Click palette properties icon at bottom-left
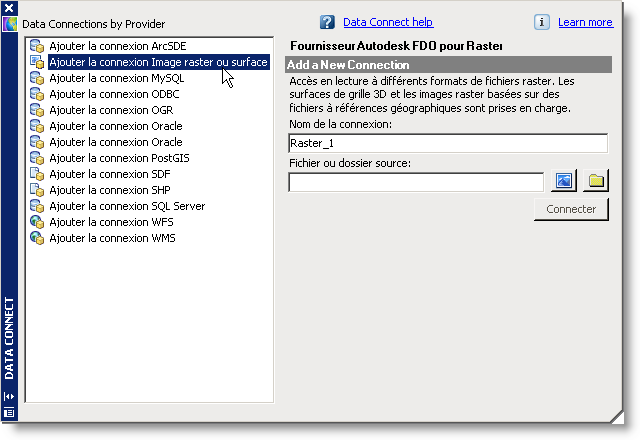This screenshot has width=640, height=440. [9, 412]
